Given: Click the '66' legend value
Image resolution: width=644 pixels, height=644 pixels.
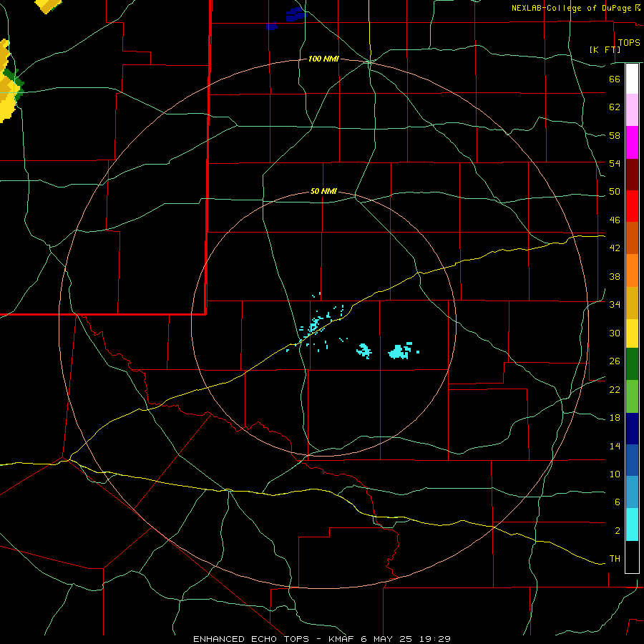Looking at the screenshot, I should tap(615, 79).
